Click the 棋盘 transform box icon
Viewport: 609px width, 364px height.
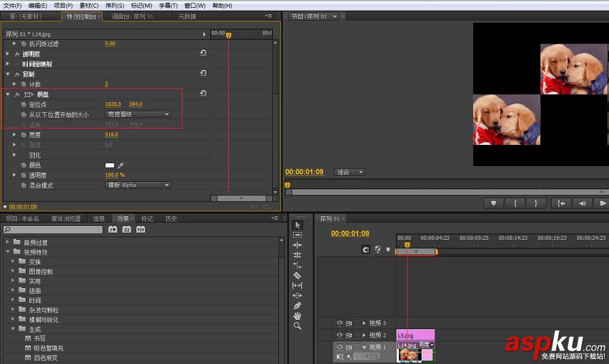pyautogui.click(x=29, y=94)
